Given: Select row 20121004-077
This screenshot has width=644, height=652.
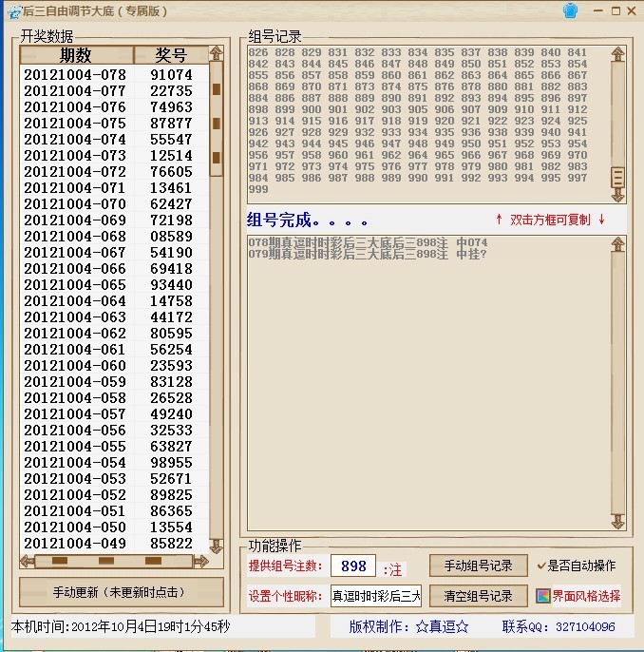Looking at the screenshot, I should (x=114, y=90).
